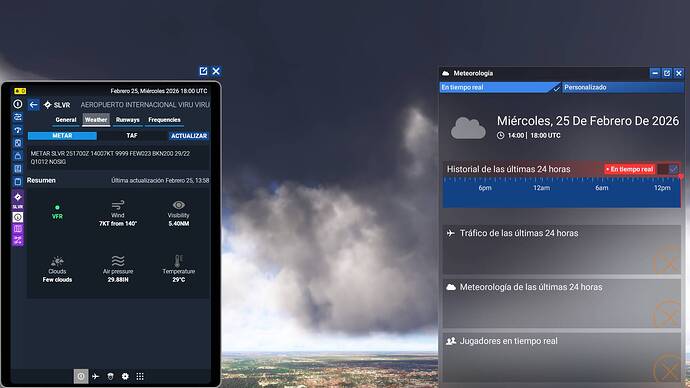Click the '29.88IN' air pressure value
Viewport: 690px width, 388px height.
click(x=118, y=279)
